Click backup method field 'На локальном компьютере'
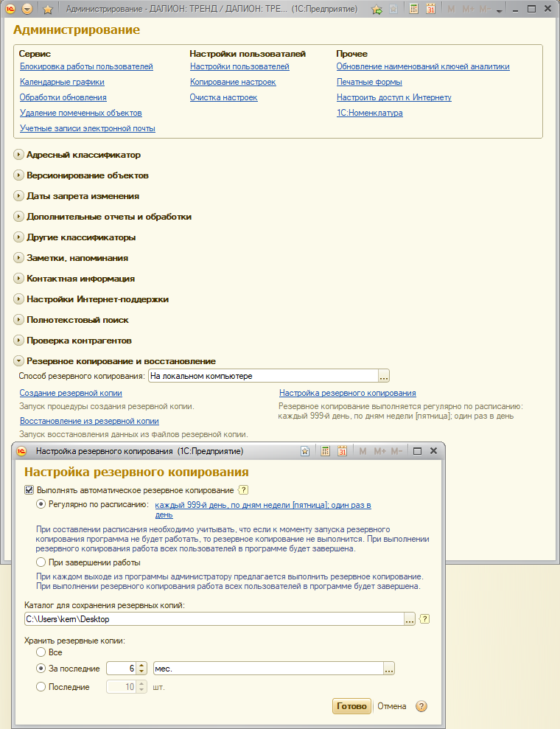The width and height of the screenshot is (560, 729). [x=264, y=376]
